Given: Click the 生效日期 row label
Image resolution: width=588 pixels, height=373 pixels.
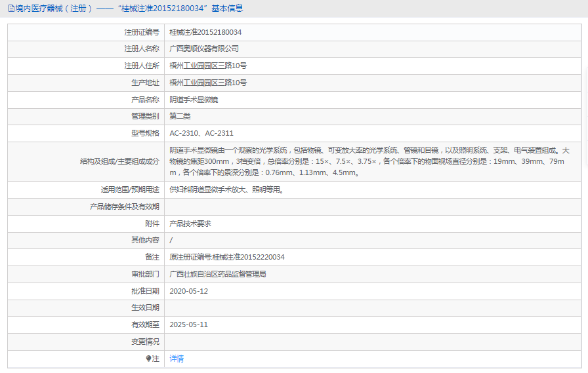Looking at the screenshot, I should [145, 308].
